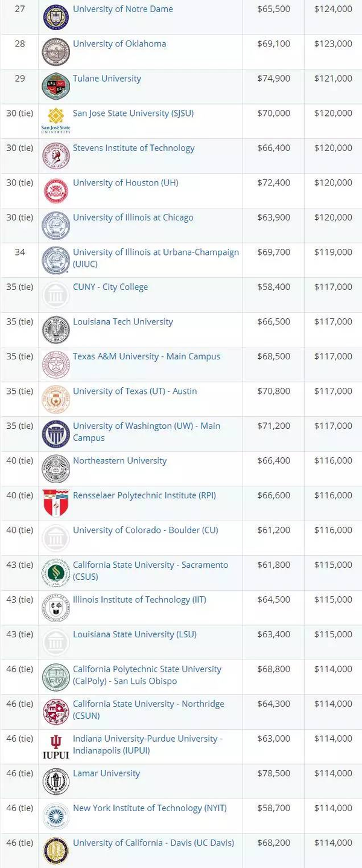Click the Sacramento State green logo
This screenshot has height=868, width=362.
56,573
